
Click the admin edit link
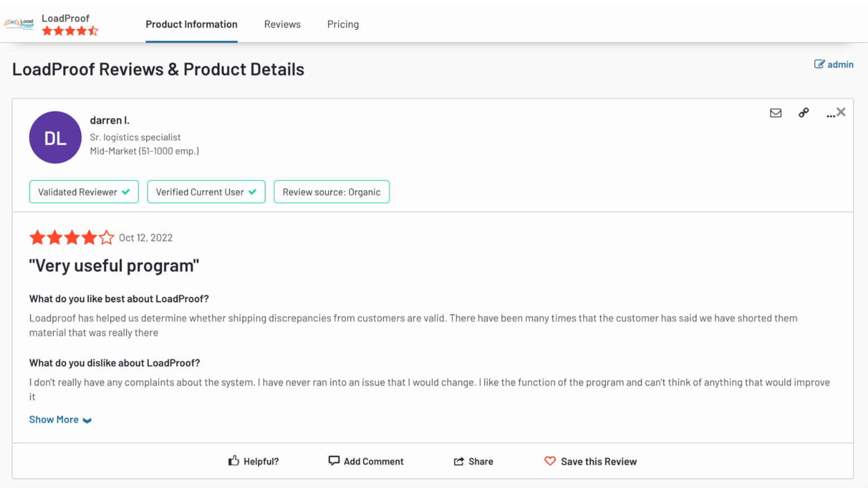(x=834, y=64)
